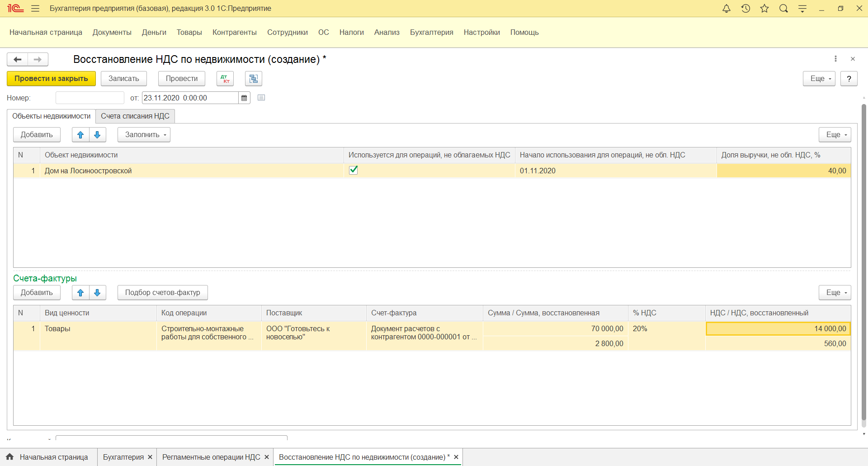
Task: Open favorites star icon
Action: tap(764, 9)
